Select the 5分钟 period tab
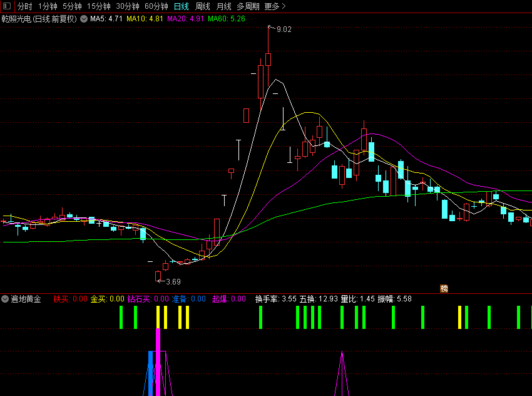This screenshot has width=532, height=396. 72,6
